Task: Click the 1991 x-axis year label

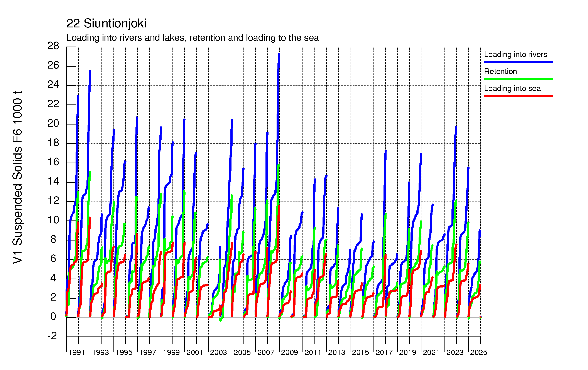Action: click(76, 352)
